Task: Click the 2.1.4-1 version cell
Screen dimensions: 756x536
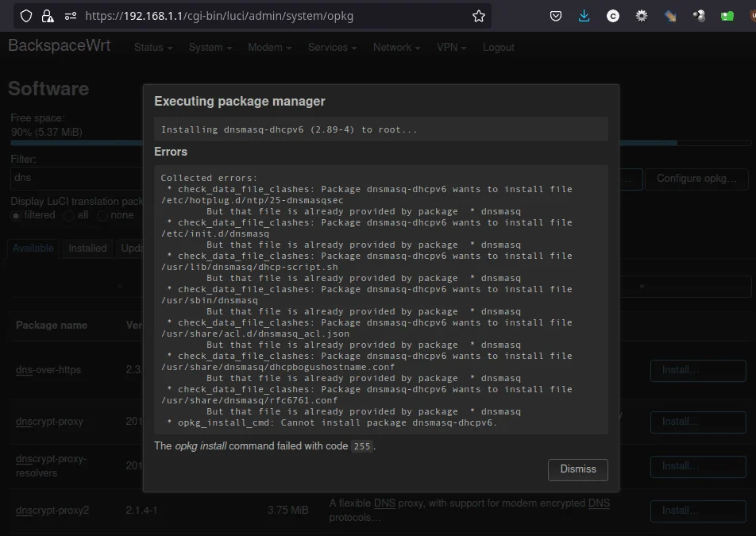Action: tap(141, 510)
